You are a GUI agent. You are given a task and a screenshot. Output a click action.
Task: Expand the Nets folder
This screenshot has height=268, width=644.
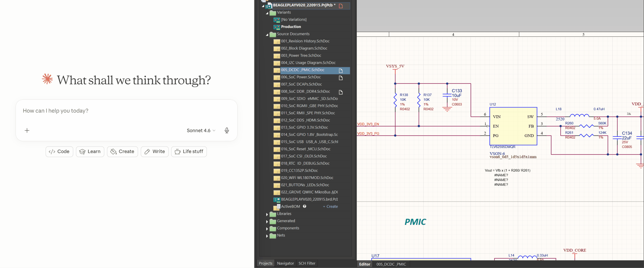coord(267,236)
